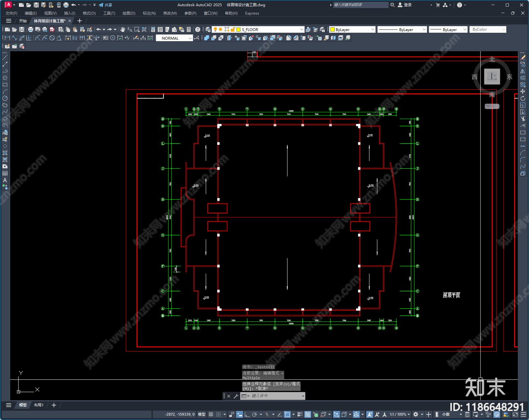The height and width of the screenshot is (420, 529).
Task: Open the 文件(F) menu
Action: click(x=11, y=13)
